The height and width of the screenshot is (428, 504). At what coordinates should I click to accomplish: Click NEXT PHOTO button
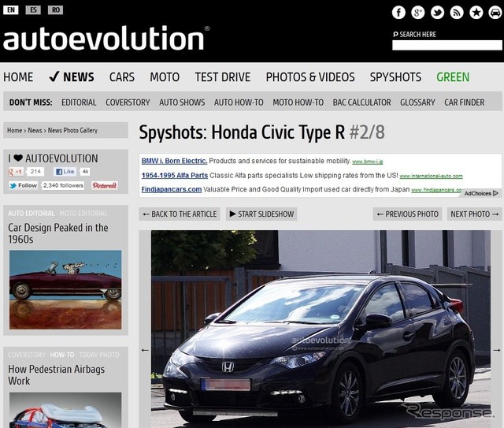point(474,214)
